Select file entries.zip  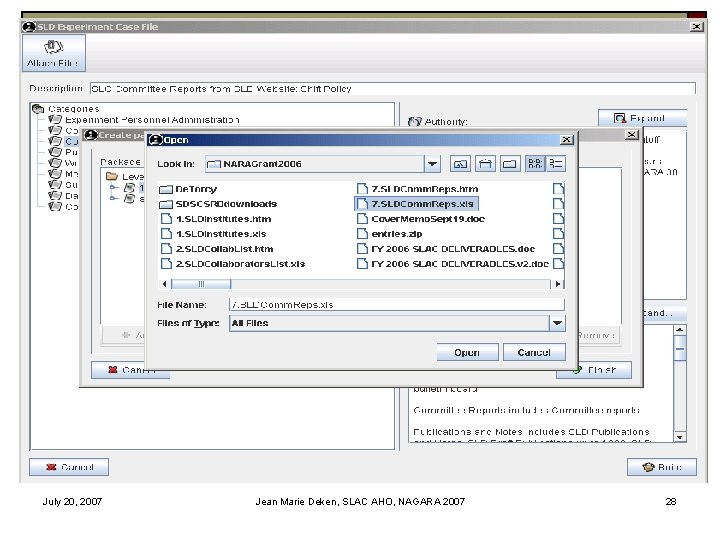pyautogui.click(x=390, y=234)
